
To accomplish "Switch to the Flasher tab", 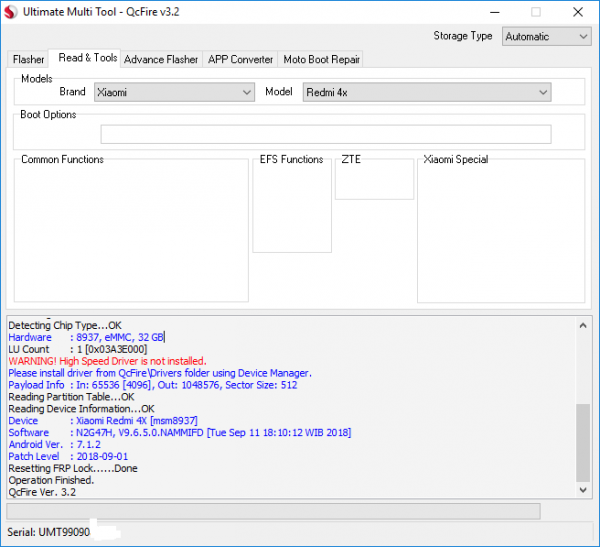I will (28, 59).
